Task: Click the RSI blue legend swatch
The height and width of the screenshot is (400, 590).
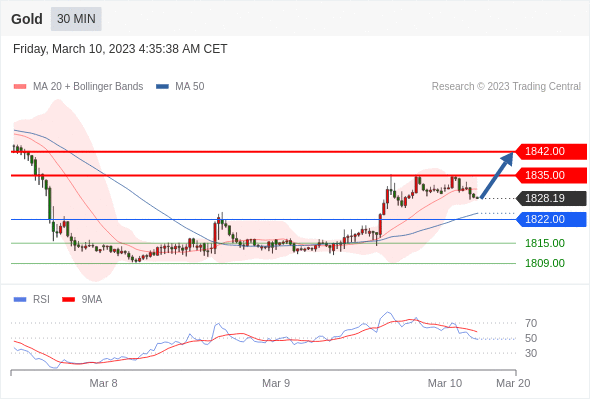Action: (x=20, y=300)
